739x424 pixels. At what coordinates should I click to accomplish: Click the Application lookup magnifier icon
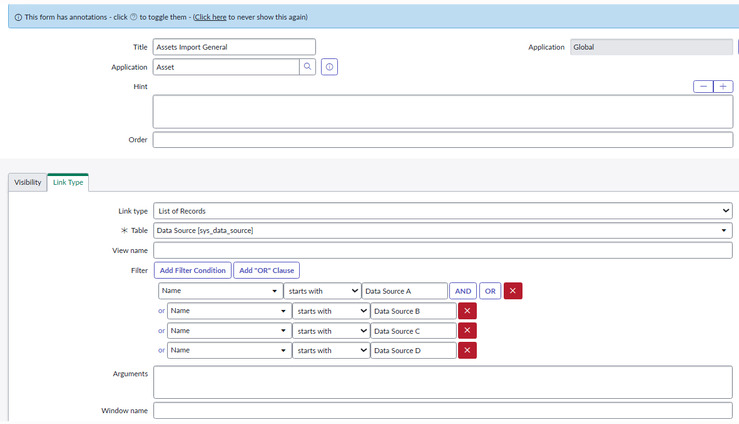click(308, 67)
